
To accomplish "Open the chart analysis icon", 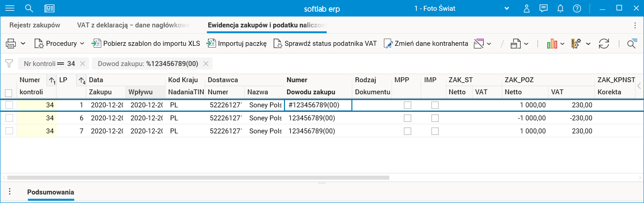I will click(x=552, y=44).
